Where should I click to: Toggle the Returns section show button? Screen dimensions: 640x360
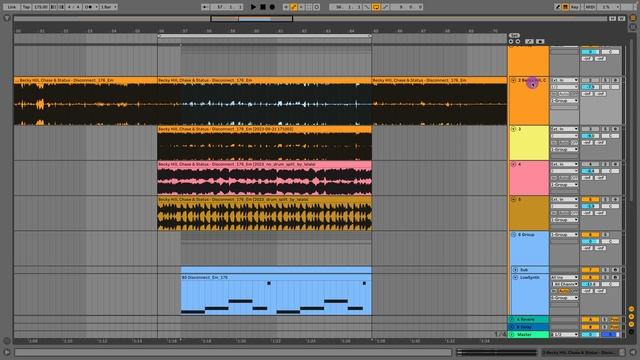coord(631,317)
